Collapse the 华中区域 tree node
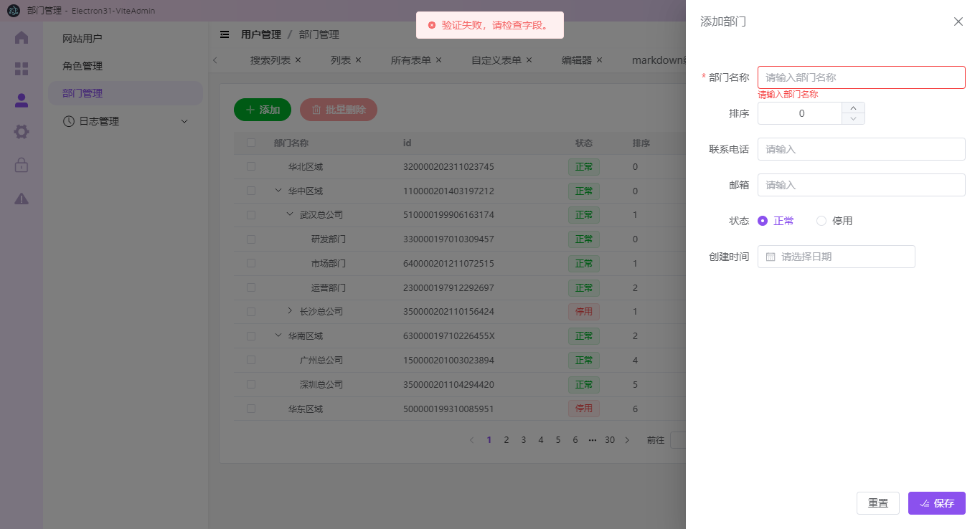The width and height of the screenshot is (980, 529). (x=278, y=191)
